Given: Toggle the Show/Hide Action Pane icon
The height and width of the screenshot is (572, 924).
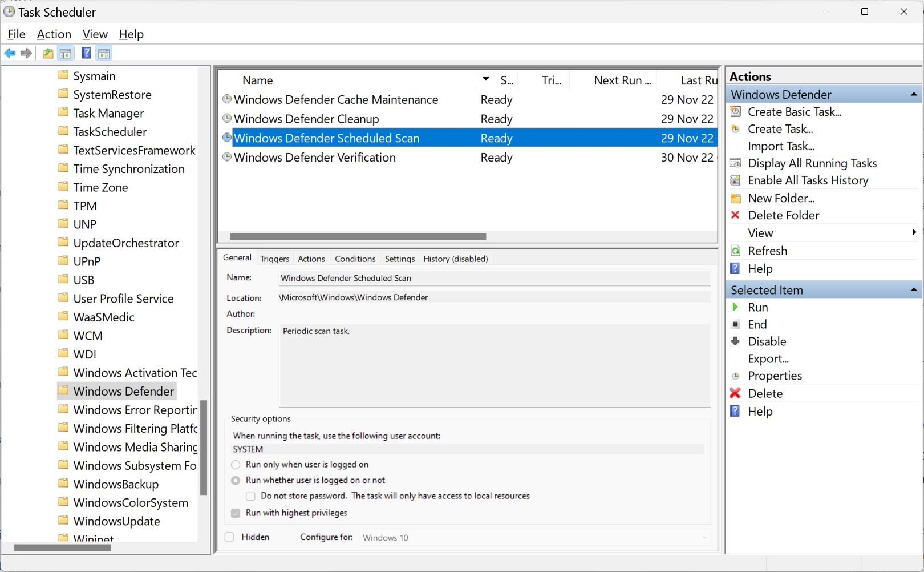Looking at the screenshot, I should tap(104, 53).
